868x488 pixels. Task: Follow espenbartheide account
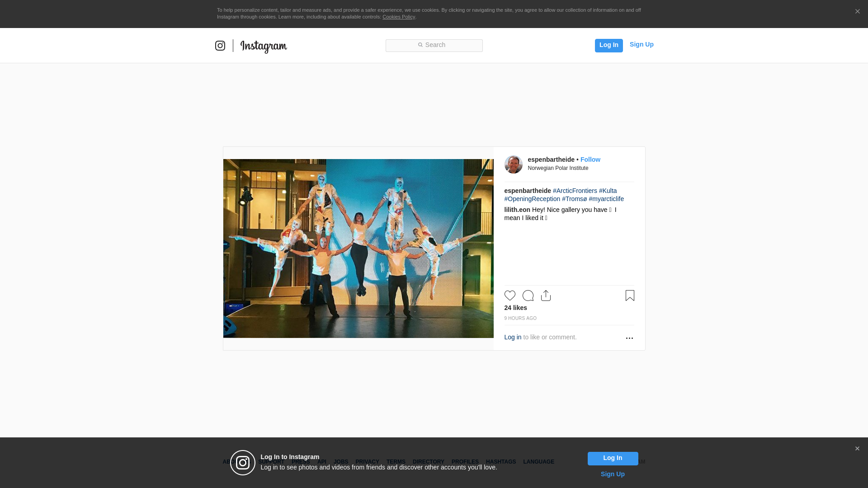(x=590, y=160)
